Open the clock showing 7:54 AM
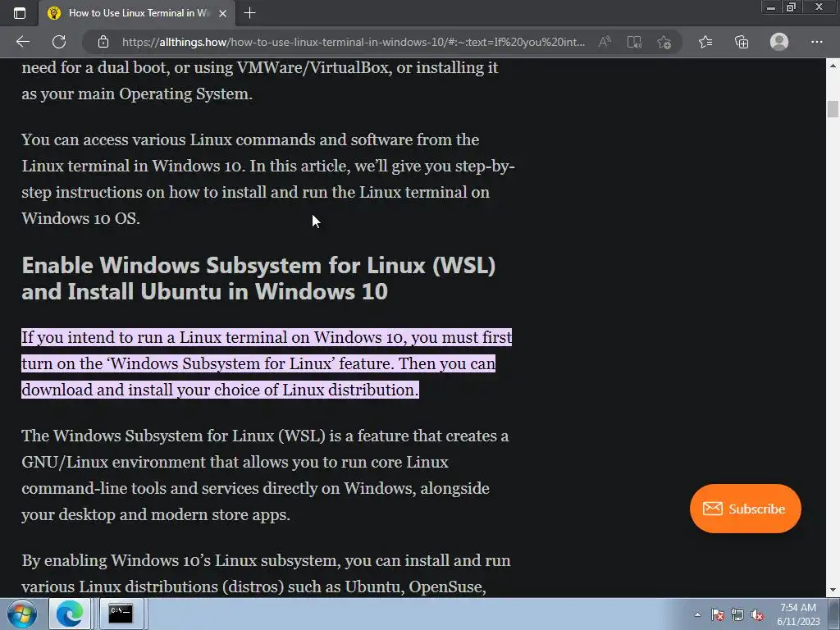Screen dimensions: 840x630 tap(798, 614)
